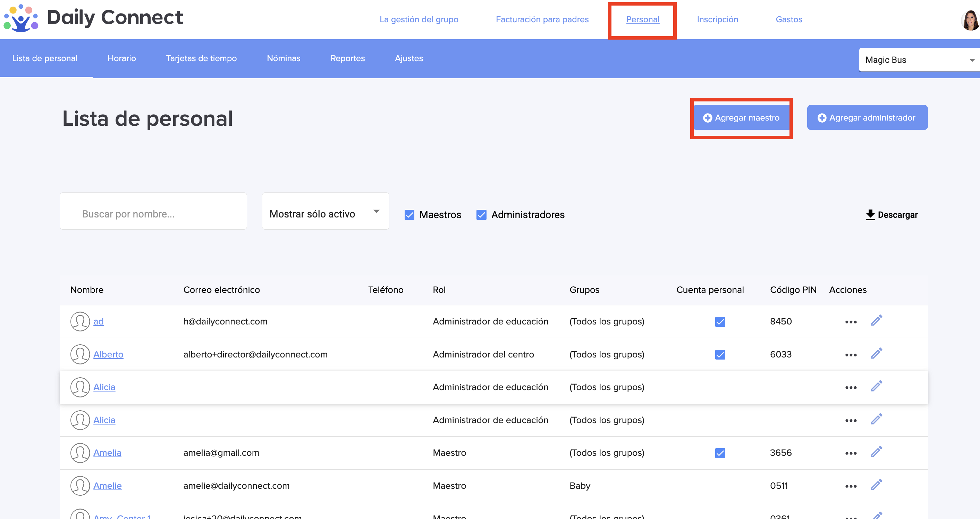Uncheck the Maestros filter checkbox
This screenshot has height=519, width=980.
click(x=409, y=215)
